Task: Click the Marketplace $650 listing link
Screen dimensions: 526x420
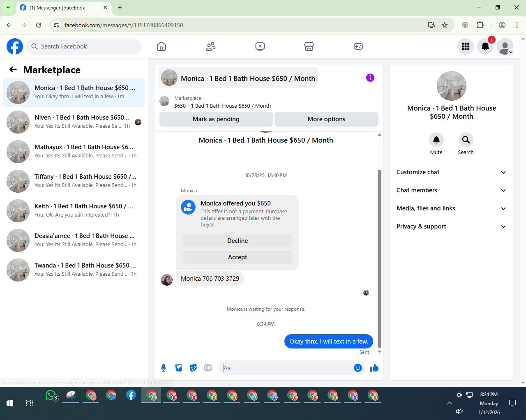Action: 222,106
